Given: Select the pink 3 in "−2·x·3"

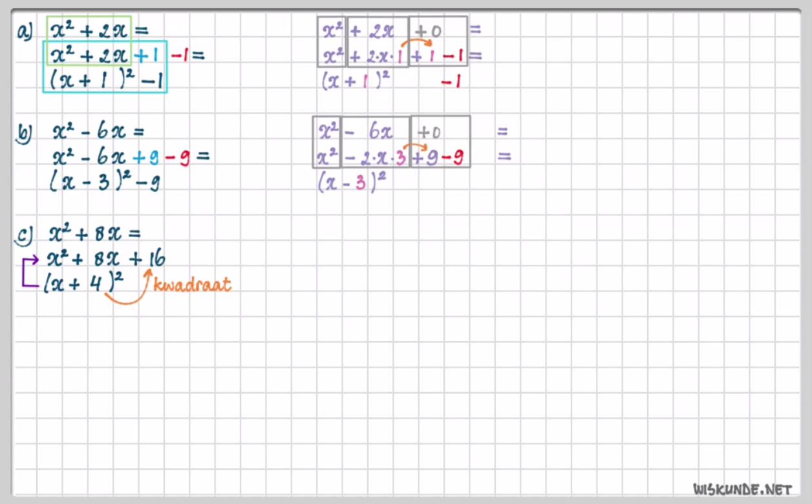Looking at the screenshot, I should 400,158.
